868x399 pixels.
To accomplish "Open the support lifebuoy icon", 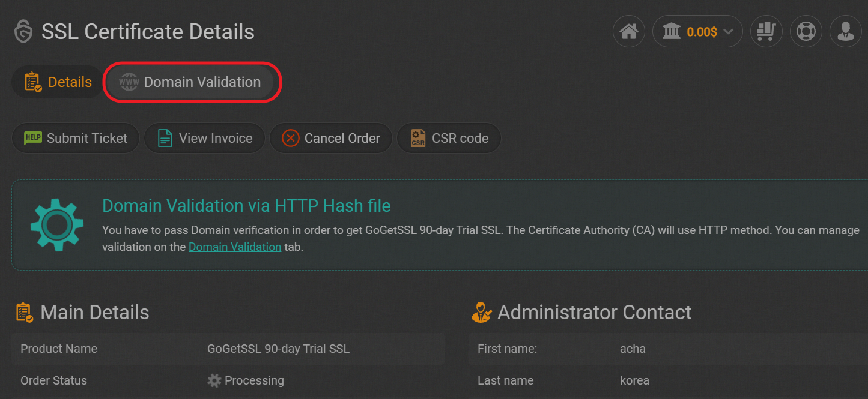I will pyautogui.click(x=806, y=31).
